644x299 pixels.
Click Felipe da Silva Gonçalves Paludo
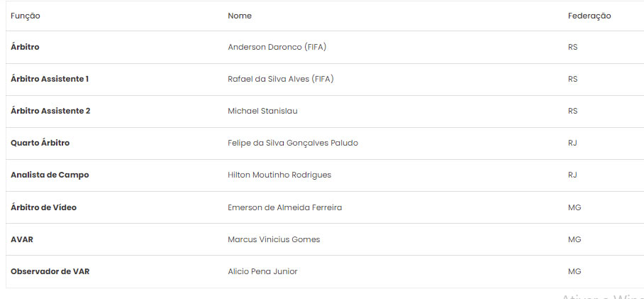click(x=293, y=143)
